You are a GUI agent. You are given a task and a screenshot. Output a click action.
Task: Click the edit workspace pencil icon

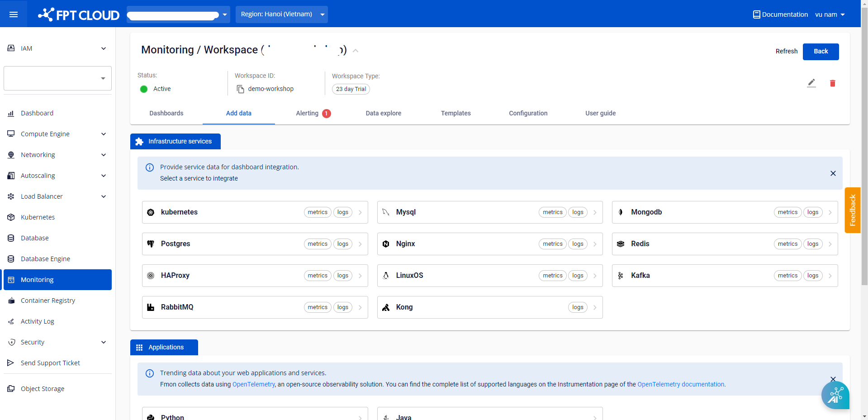click(811, 83)
